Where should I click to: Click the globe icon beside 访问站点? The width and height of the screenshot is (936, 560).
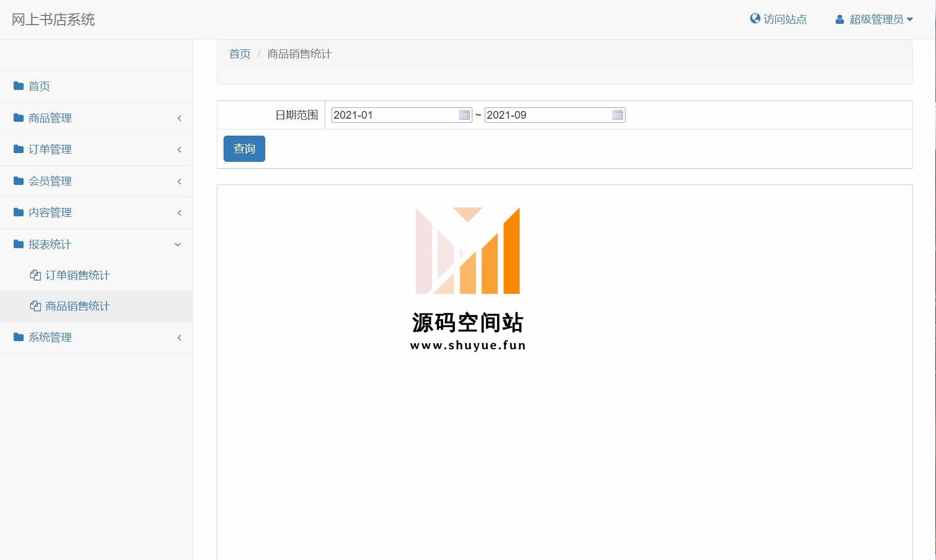pos(755,19)
